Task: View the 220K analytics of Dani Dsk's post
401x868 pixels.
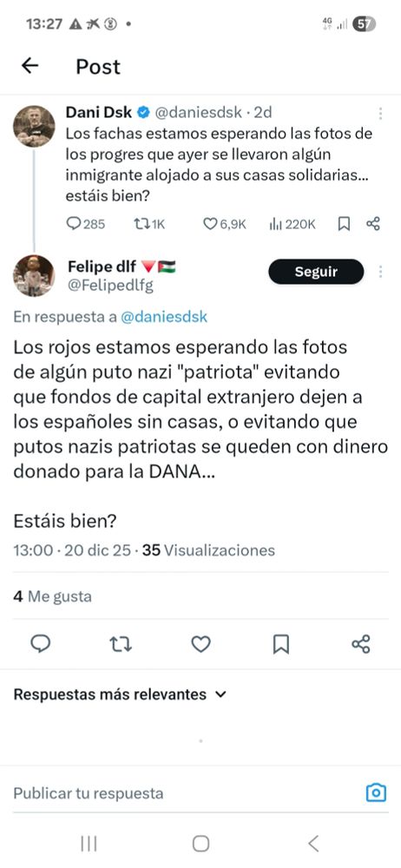Action: coord(292,224)
